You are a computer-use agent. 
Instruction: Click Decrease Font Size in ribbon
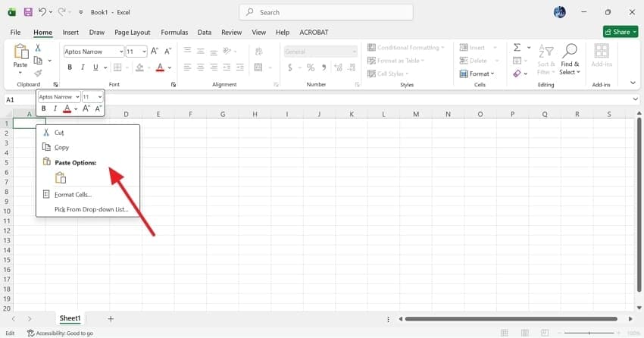pos(167,51)
